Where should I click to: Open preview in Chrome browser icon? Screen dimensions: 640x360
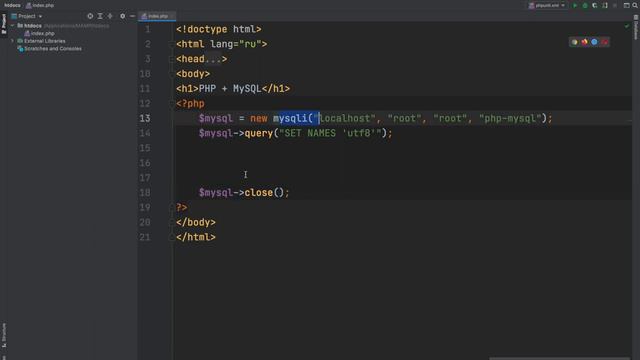point(574,42)
